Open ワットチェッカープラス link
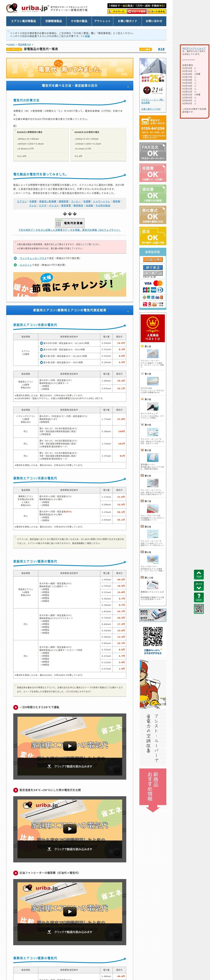Screen dimensions: 210x980 (33, 258)
